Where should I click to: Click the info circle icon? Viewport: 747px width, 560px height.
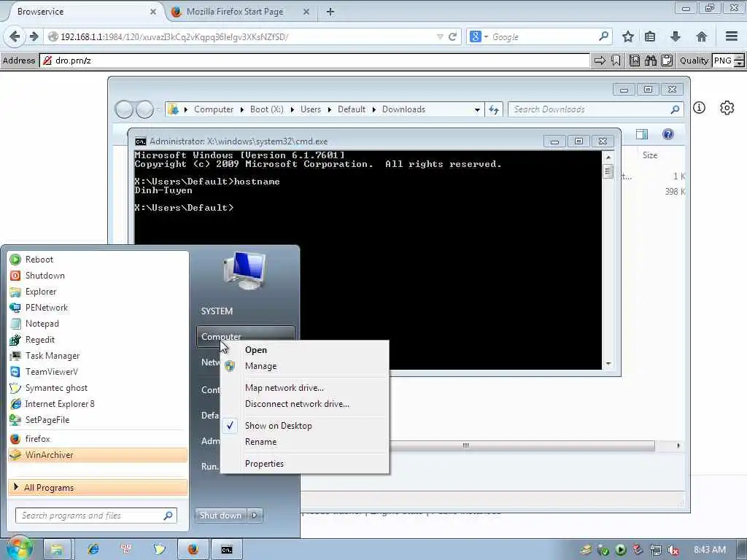(699, 108)
